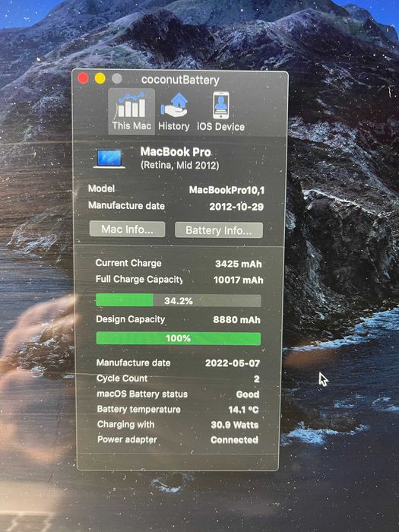Image resolution: width=399 pixels, height=532 pixels.
Task: Click the 14.1 °C temperature value
Action: coord(244,410)
